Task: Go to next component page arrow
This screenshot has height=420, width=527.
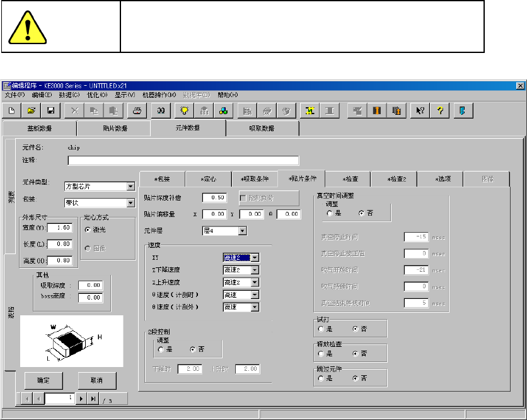Action: (x=81, y=399)
